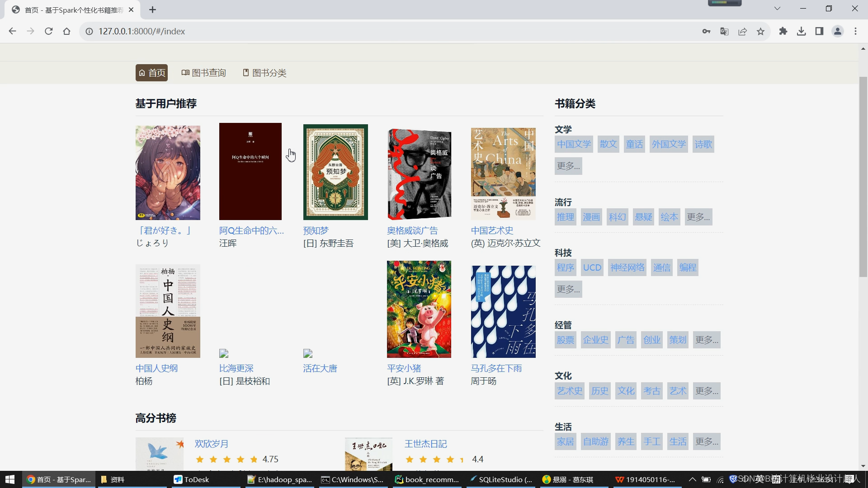This screenshot has width=868, height=488.
Task: Open the browser extensions puzzle icon
Action: [783, 31]
